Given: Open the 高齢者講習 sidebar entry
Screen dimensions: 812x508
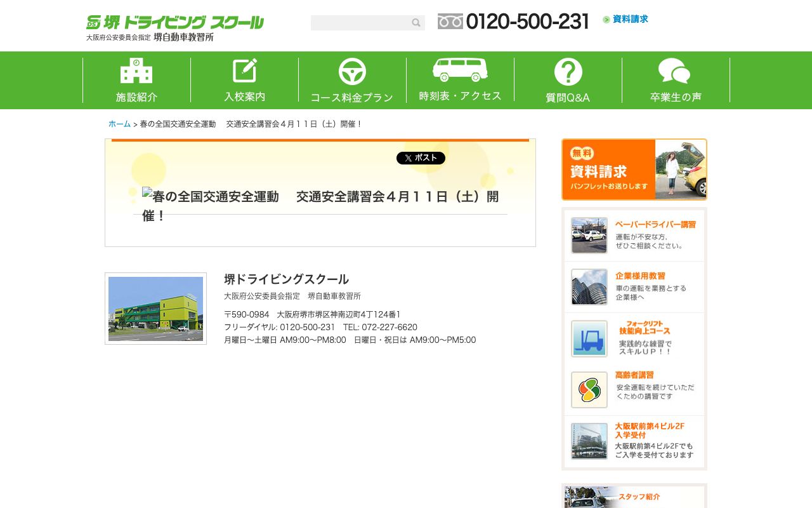Looking at the screenshot, I should tap(634, 389).
